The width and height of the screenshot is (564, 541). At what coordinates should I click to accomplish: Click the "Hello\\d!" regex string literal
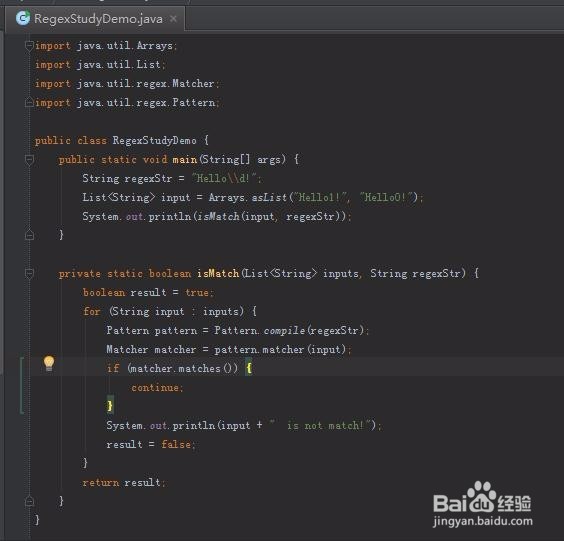(x=224, y=178)
